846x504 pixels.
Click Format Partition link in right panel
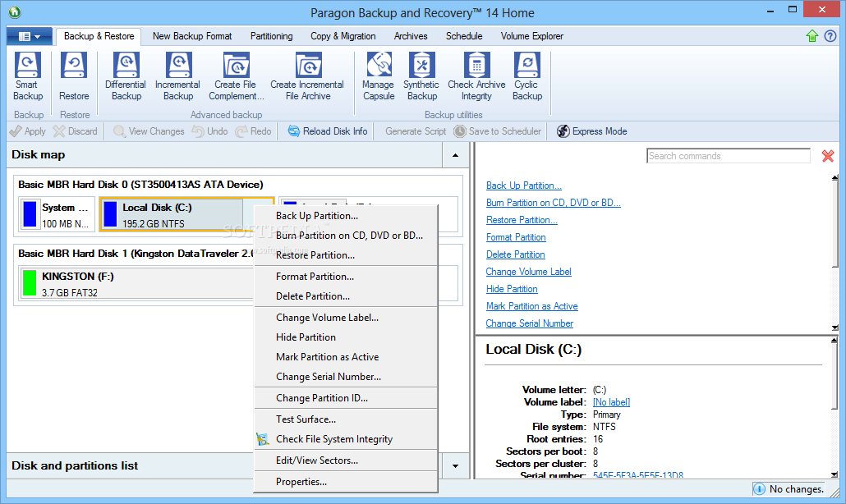pos(516,237)
